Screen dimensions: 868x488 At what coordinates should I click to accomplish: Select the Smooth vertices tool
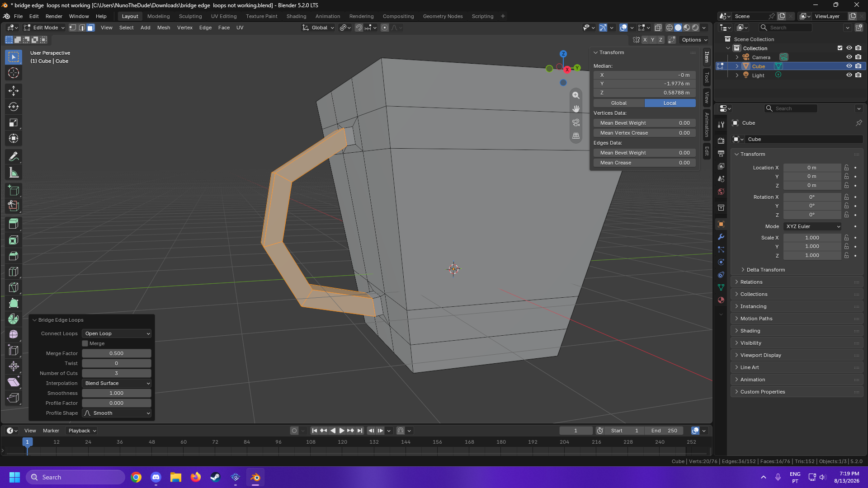coord(14,335)
